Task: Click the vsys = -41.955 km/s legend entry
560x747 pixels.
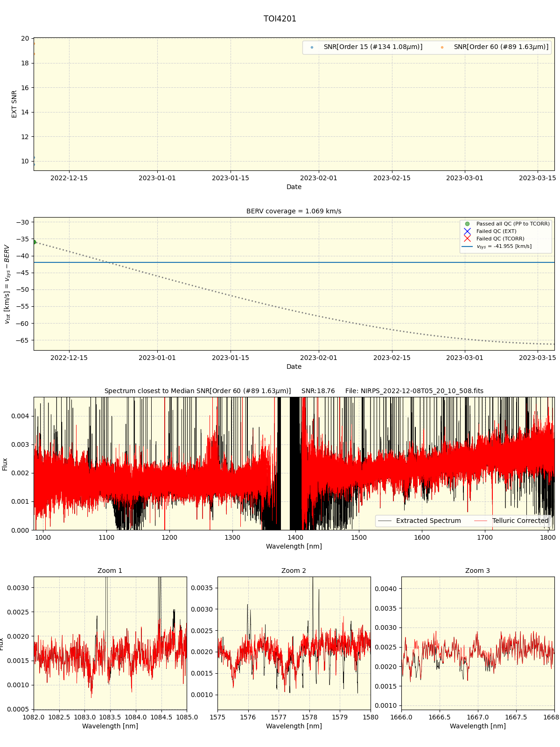Action: (x=497, y=247)
